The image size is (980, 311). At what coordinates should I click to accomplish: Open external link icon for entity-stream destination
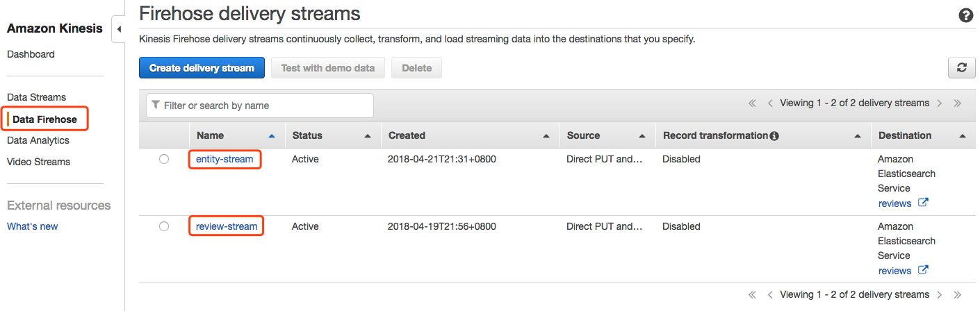[x=923, y=203]
